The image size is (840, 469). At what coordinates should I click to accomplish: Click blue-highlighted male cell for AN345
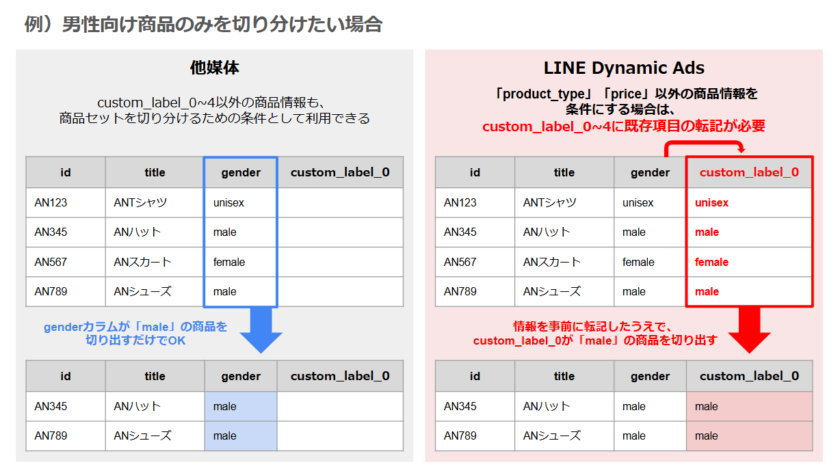241,406
